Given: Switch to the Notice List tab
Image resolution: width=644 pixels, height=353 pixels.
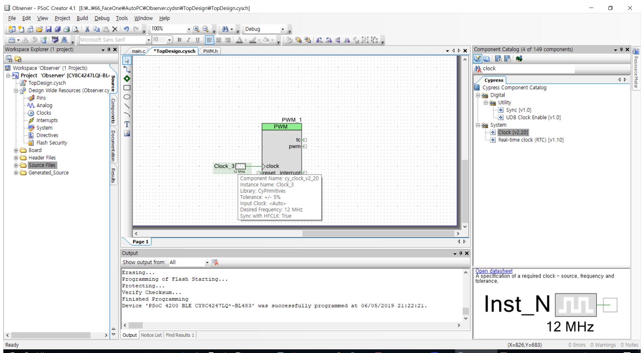Looking at the screenshot, I should click(x=151, y=335).
